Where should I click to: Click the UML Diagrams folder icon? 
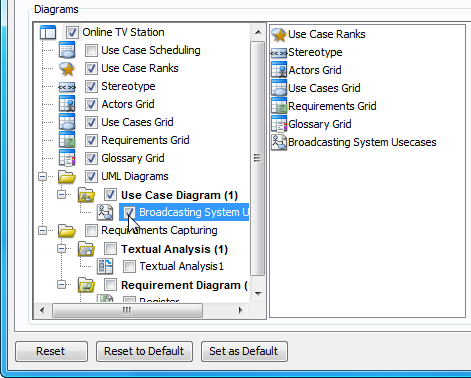(x=67, y=177)
